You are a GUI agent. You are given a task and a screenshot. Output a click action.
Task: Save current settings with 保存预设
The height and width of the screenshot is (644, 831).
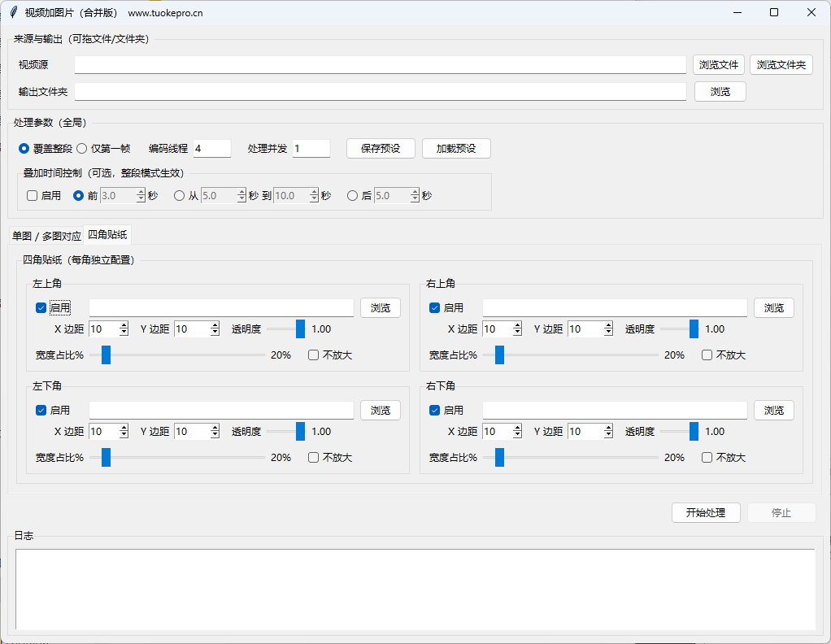[x=381, y=148]
